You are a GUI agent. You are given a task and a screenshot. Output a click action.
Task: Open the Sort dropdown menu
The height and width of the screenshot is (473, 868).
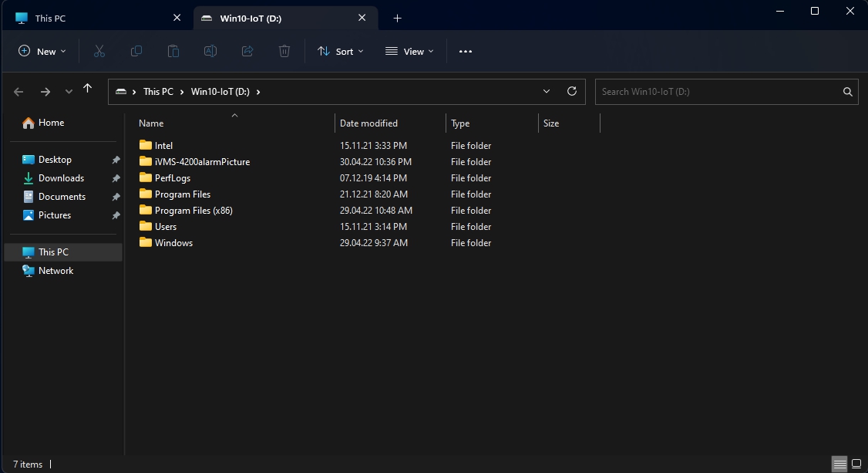click(x=341, y=51)
